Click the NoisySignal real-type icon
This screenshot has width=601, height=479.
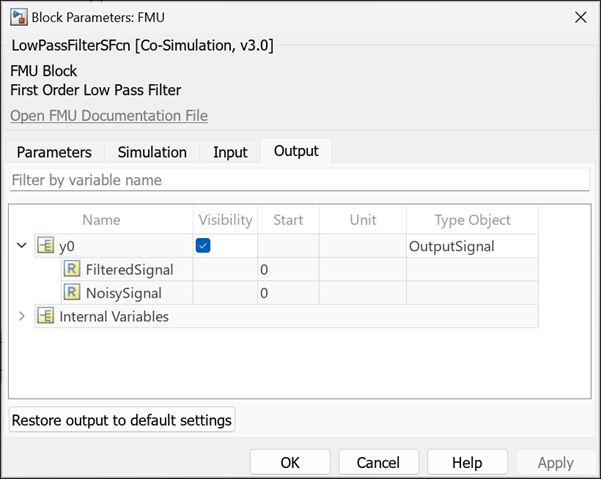coord(72,293)
